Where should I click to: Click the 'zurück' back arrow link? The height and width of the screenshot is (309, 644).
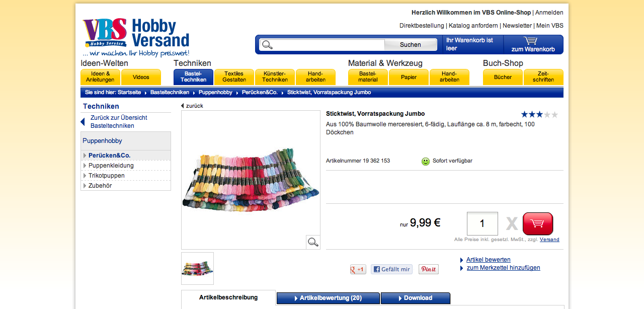coord(192,106)
